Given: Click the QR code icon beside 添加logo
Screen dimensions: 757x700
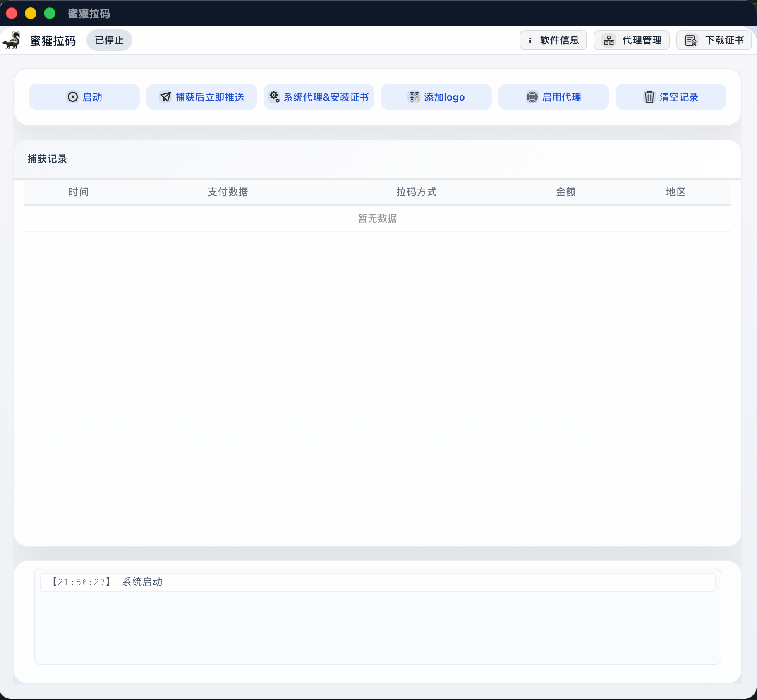Looking at the screenshot, I should pos(414,97).
